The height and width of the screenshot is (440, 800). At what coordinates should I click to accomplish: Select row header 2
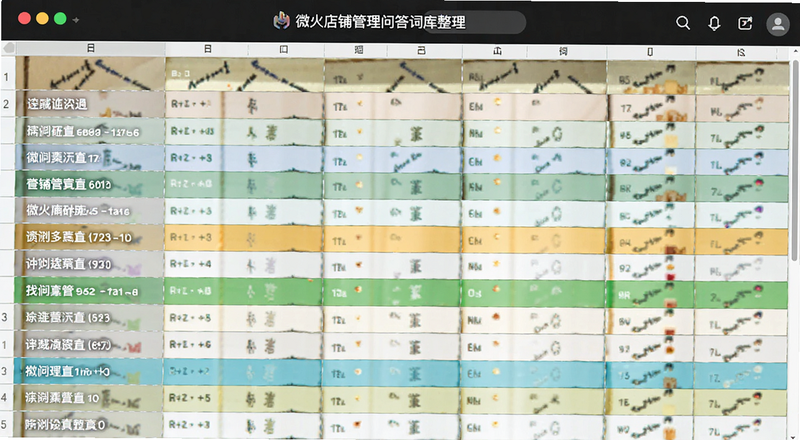(7, 104)
